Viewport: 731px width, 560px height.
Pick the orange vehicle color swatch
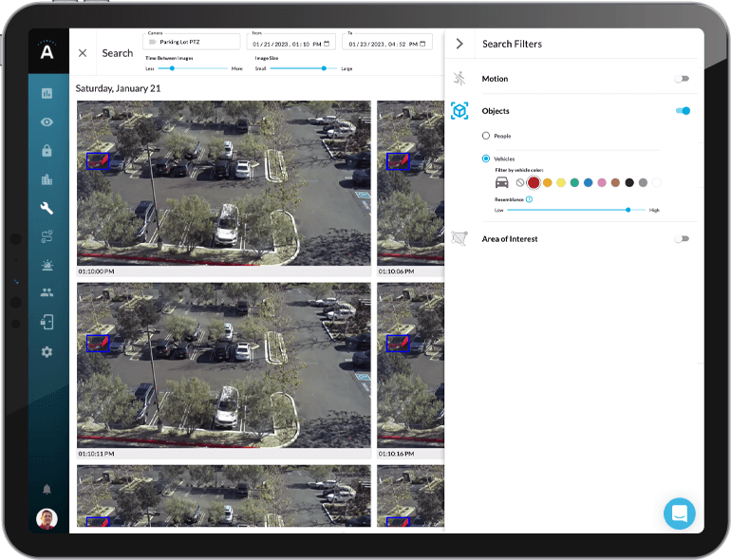click(548, 183)
